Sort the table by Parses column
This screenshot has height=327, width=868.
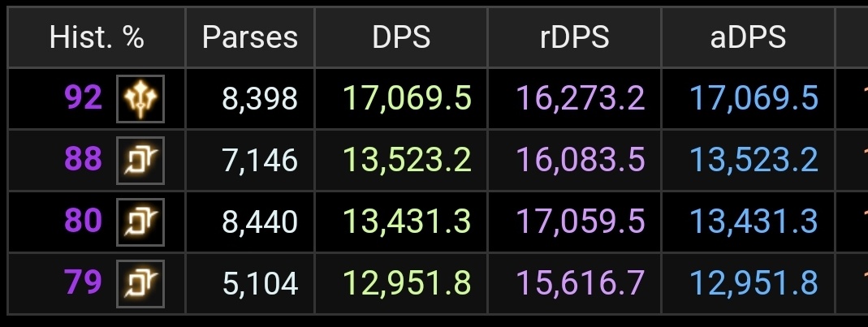click(x=249, y=37)
